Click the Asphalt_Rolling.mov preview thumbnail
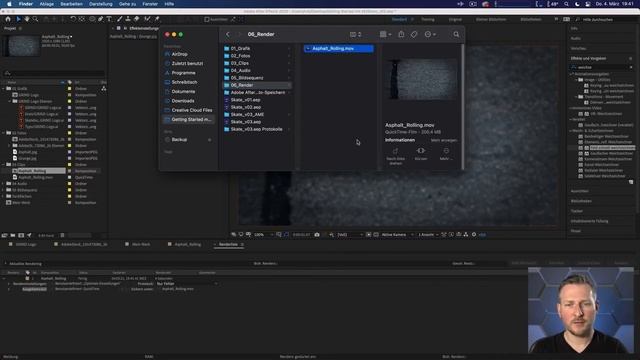 [x=422, y=79]
